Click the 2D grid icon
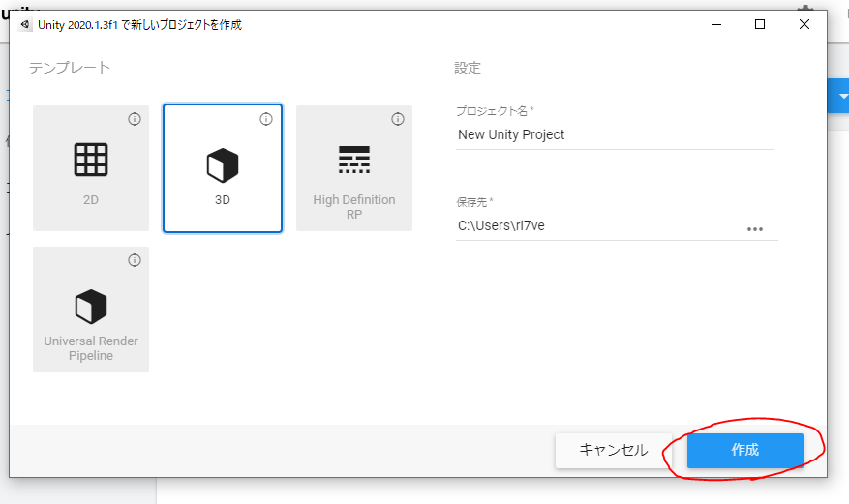 [x=91, y=160]
